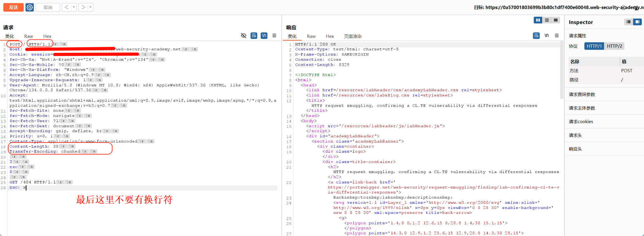Switch response view to Raw tab
The width and height of the screenshot is (644, 236).
311,36
